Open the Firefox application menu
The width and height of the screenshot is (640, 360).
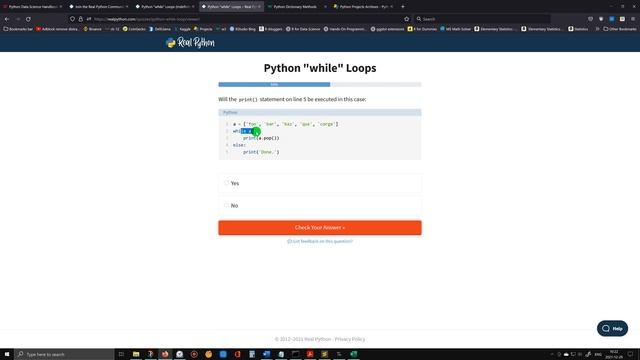coord(633,19)
